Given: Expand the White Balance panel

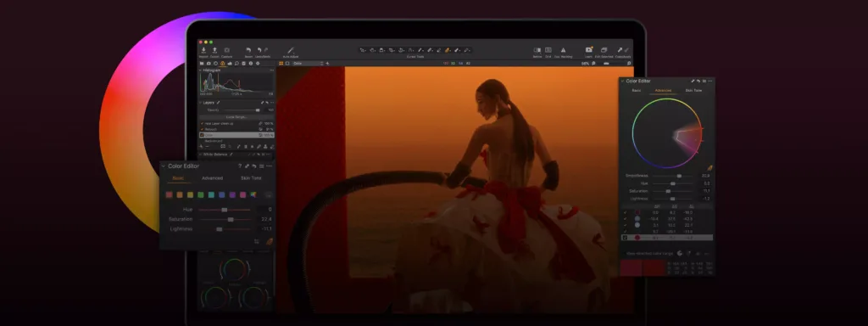Looking at the screenshot, I should (200, 155).
